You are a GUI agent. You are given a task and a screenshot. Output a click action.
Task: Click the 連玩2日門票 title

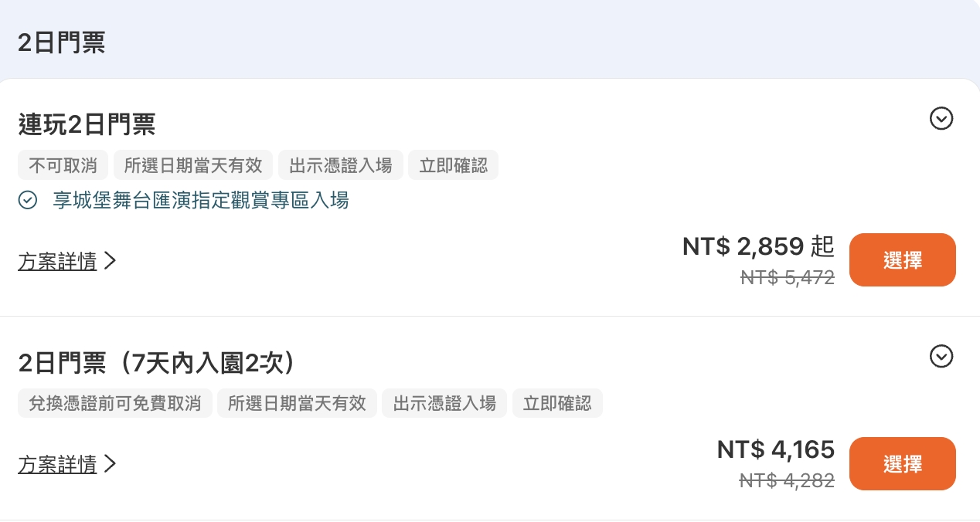pos(87,124)
